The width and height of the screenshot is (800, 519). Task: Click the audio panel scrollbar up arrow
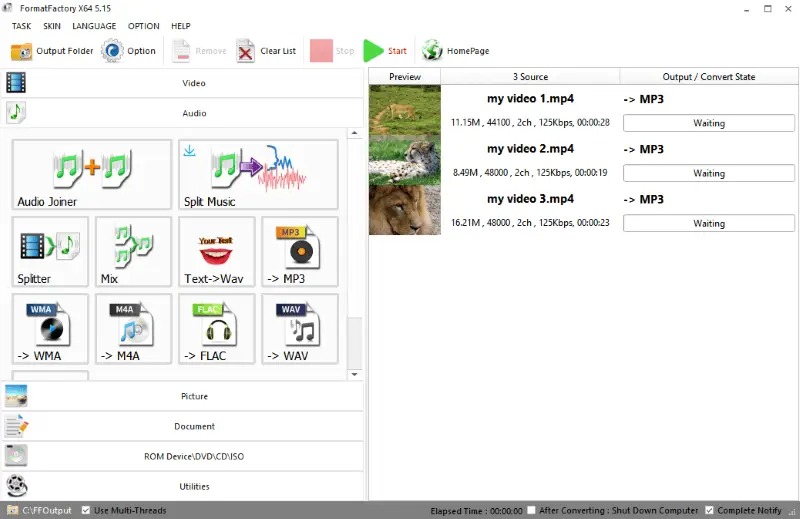(355, 133)
